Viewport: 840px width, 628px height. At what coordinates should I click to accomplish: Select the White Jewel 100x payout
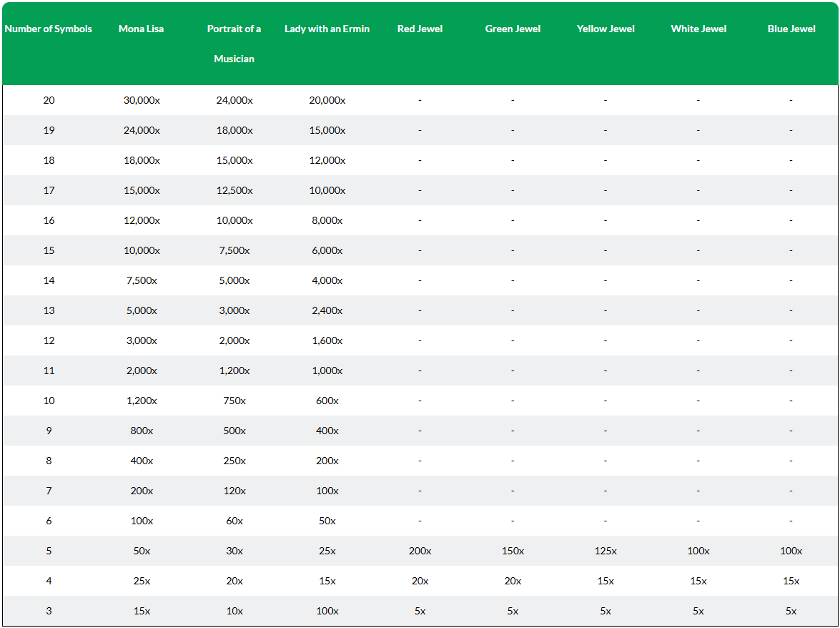(698, 550)
